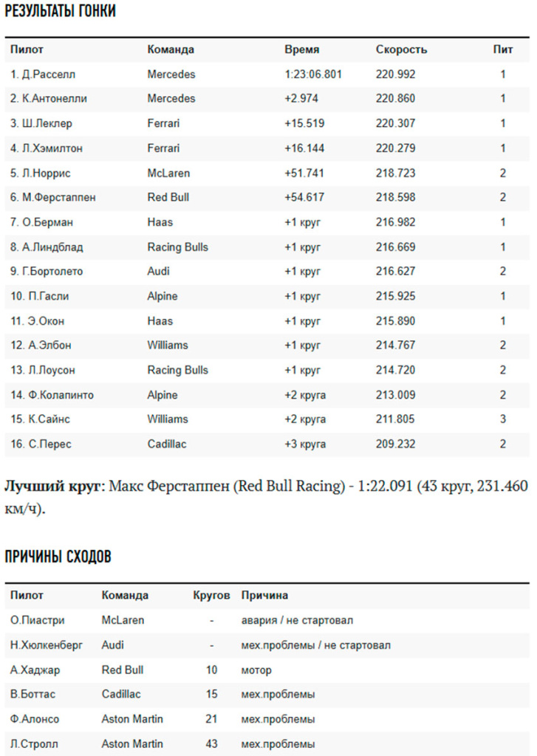The width and height of the screenshot is (537, 756).
Task: Click the "Пилот" column header in results table
Action: pos(27,49)
